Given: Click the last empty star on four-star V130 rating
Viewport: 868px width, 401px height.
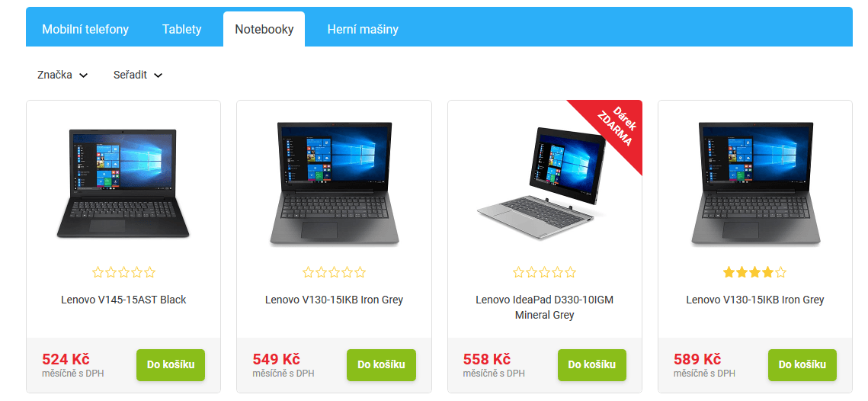Looking at the screenshot, I should click(x=780, y=272).
